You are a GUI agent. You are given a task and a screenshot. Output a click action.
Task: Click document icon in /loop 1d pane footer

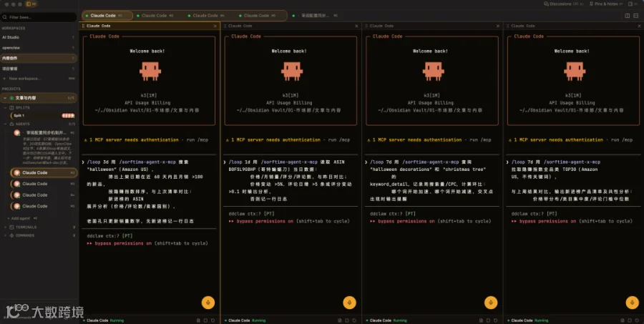pyautogui.click(x=340, y=320)
